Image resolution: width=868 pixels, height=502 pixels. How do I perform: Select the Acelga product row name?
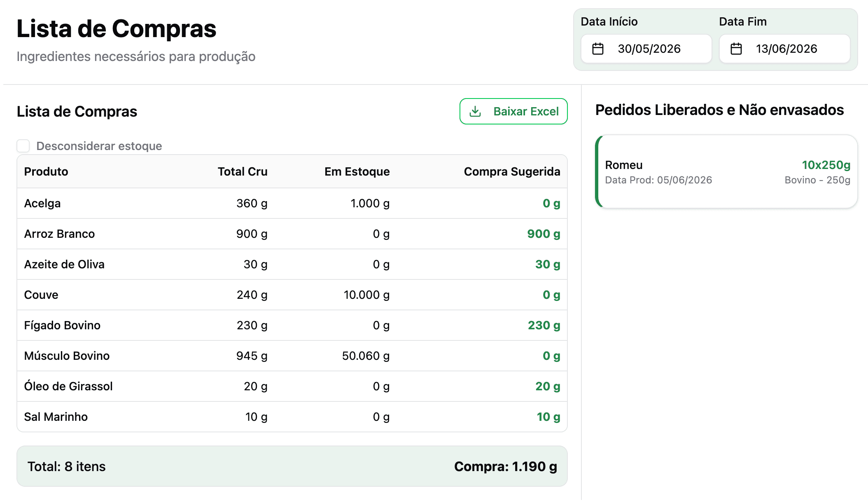[x=42, y=203]
